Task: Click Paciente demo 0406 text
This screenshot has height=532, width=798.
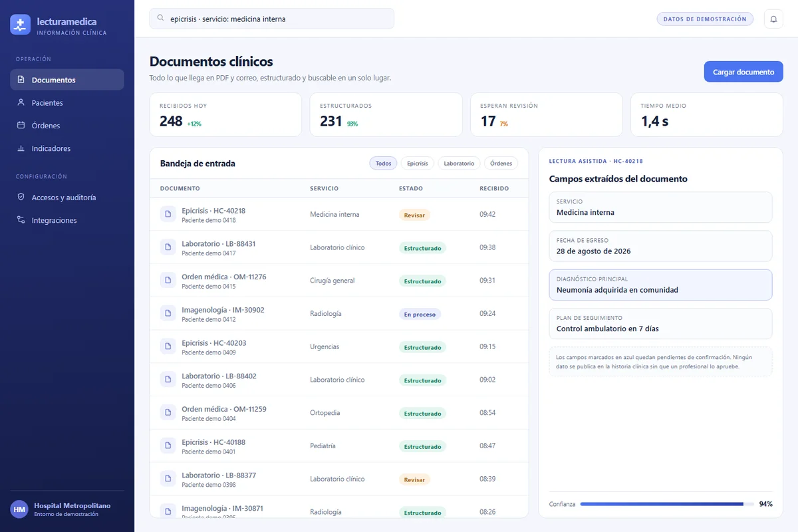Action: click(209, 386)
